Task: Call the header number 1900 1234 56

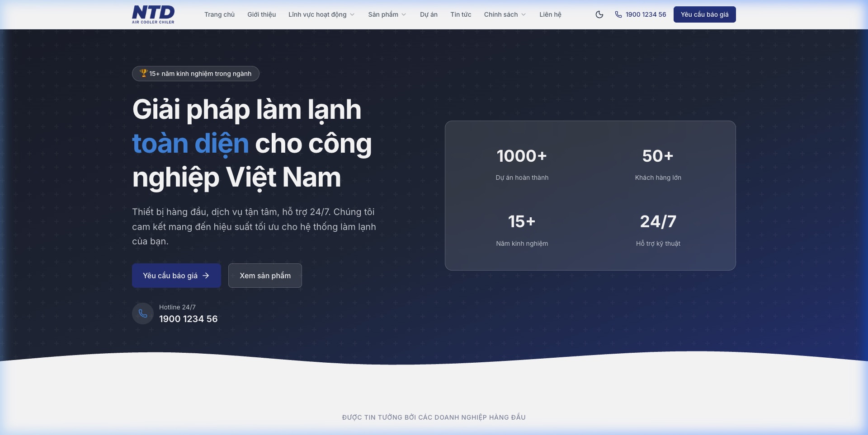Action: (x=646, y=14)
